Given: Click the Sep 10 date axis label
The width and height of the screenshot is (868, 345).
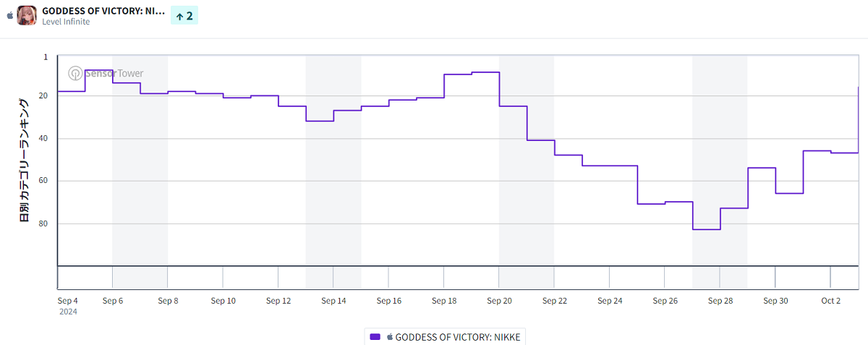Looking at the screenshot, I should click(x=223, y=301).
